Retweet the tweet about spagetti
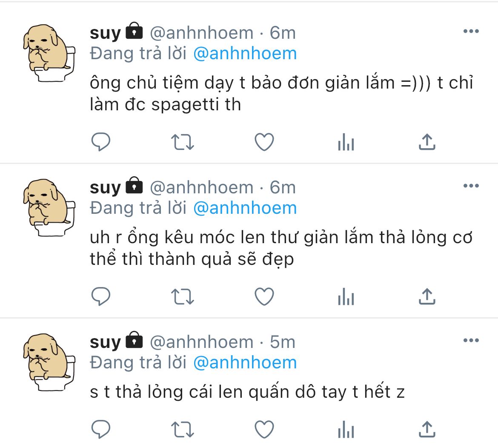The image size is (498, 448). 182,142
